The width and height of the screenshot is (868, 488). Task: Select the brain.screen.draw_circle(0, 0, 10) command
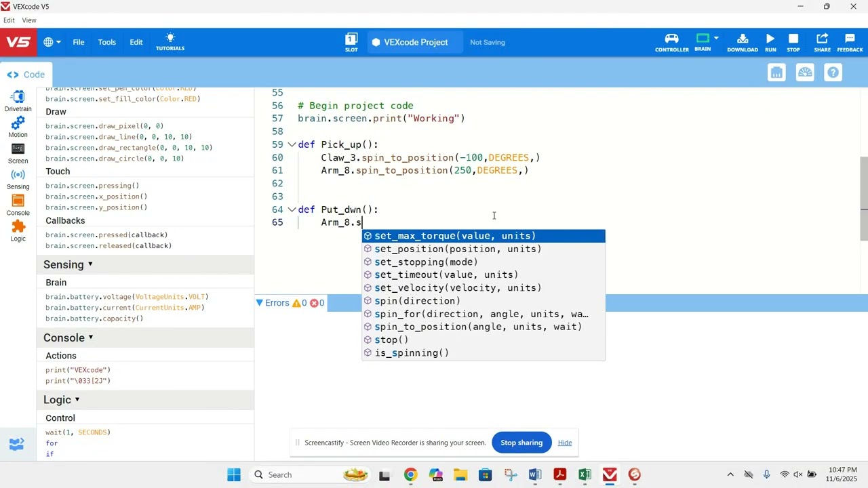pyautogui.click(x=115, y=159)
